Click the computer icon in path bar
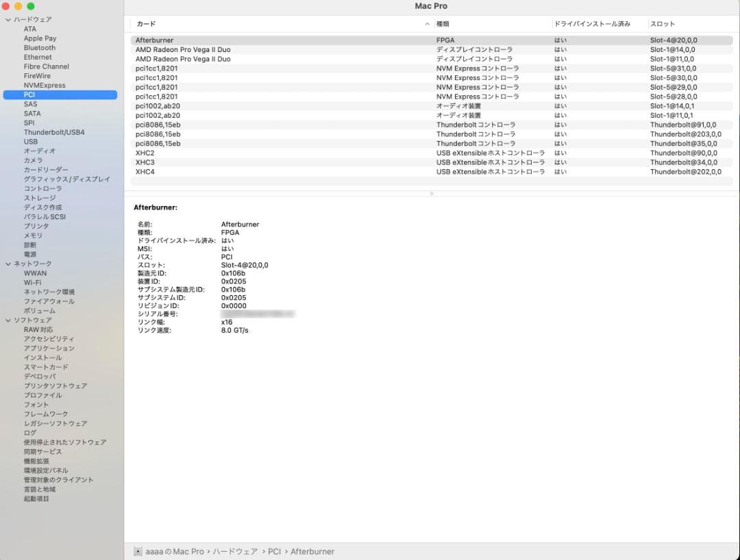 [138, 551]
